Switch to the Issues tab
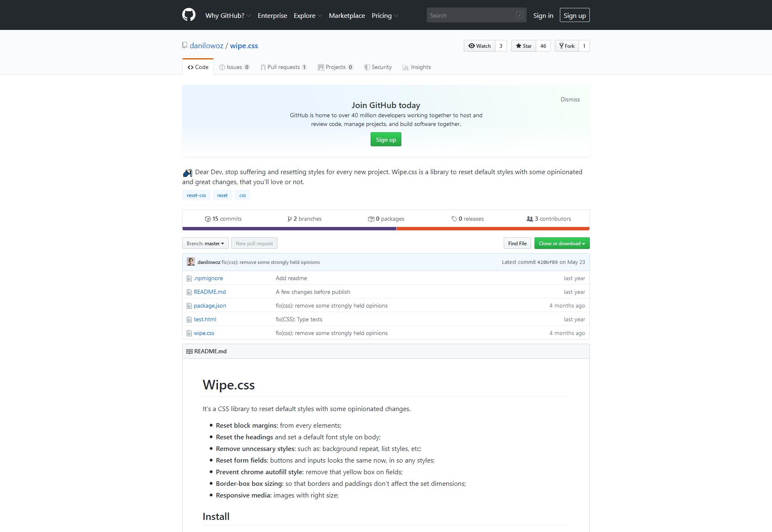Image resolution: width=772 pixels, height=532 pixels. pos(234,67)
